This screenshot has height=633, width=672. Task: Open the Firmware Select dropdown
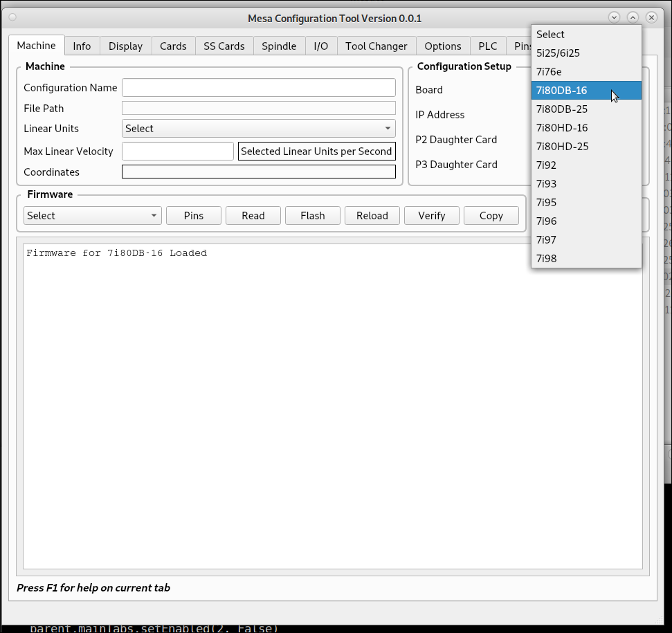click(x=93, y=215)
